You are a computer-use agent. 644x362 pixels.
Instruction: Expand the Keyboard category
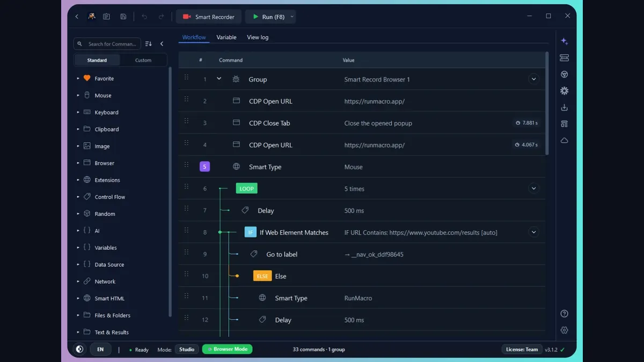tap(78, 112)
